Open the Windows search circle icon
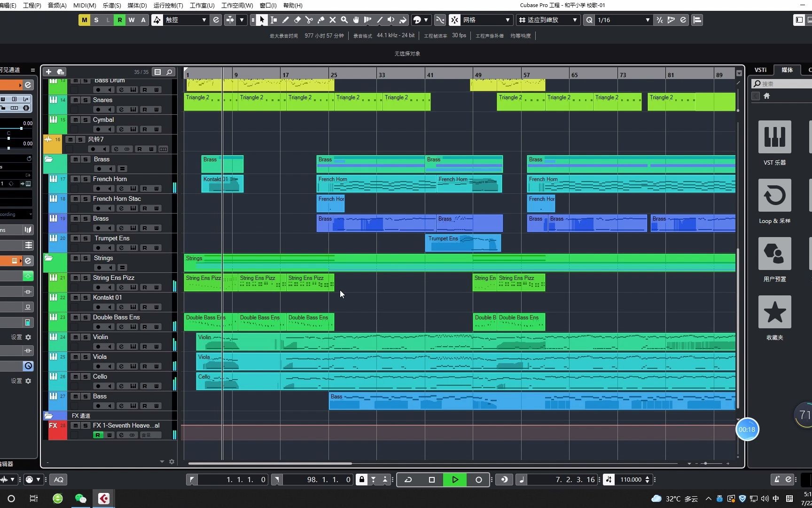The height and width of the screenshot is (508, 812). pos(11,498)
